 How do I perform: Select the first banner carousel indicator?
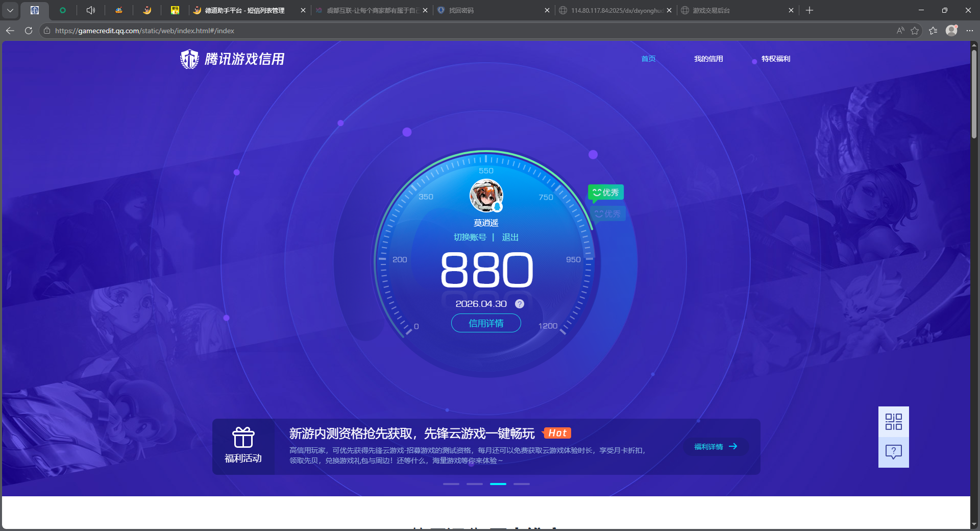point(451,484)
